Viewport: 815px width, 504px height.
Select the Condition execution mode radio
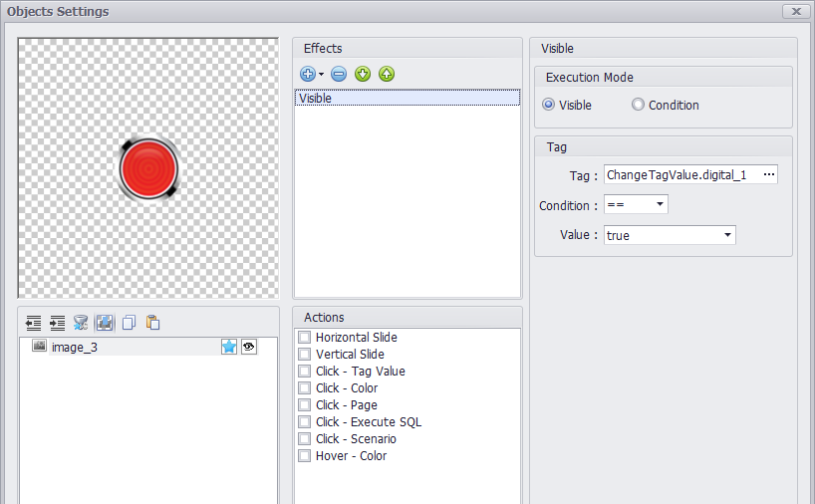tap(638, 105)
